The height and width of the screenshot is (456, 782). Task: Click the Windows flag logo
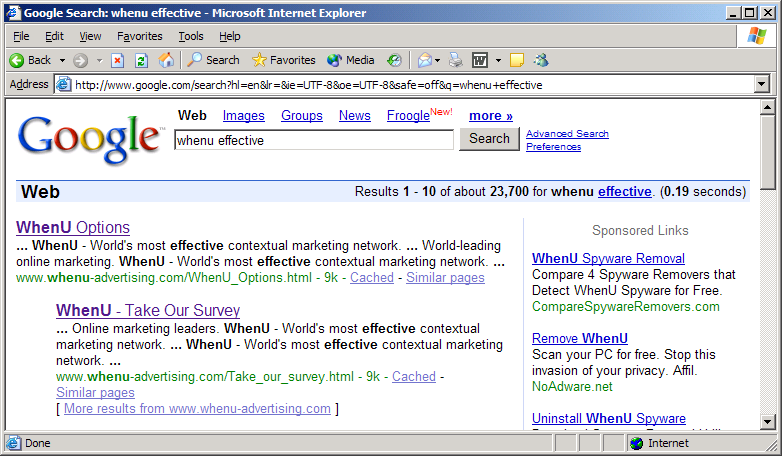756,36
